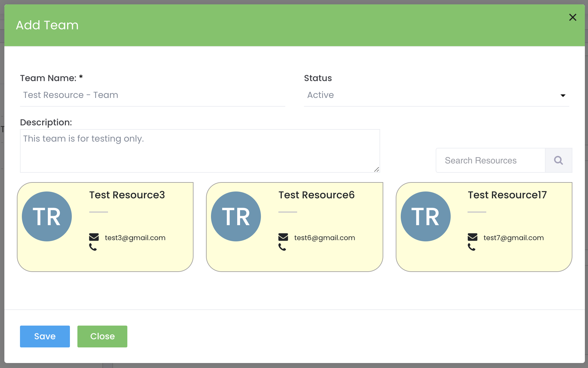Select the Test Resource6 name
This screenshot has width=588, height=368.
click(316, 195)
